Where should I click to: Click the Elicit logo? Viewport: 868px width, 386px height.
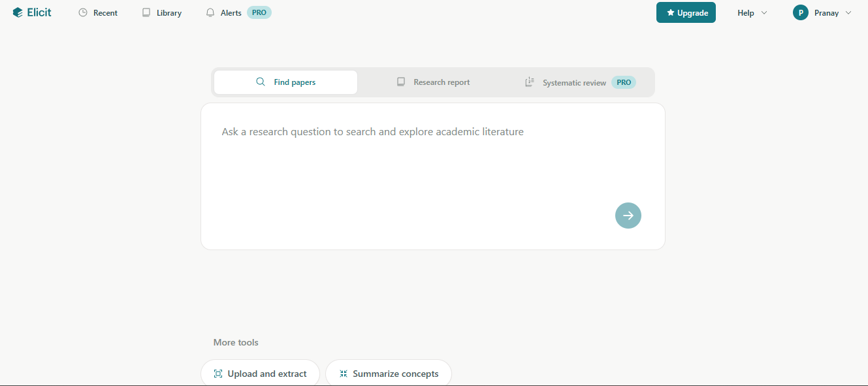click(32, 12)
